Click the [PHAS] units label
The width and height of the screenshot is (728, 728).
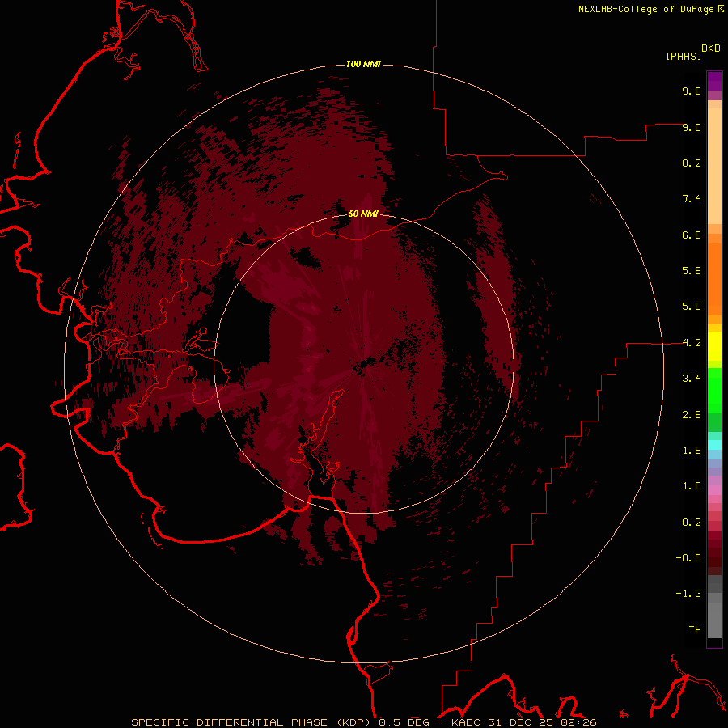[x=684, y=57]
